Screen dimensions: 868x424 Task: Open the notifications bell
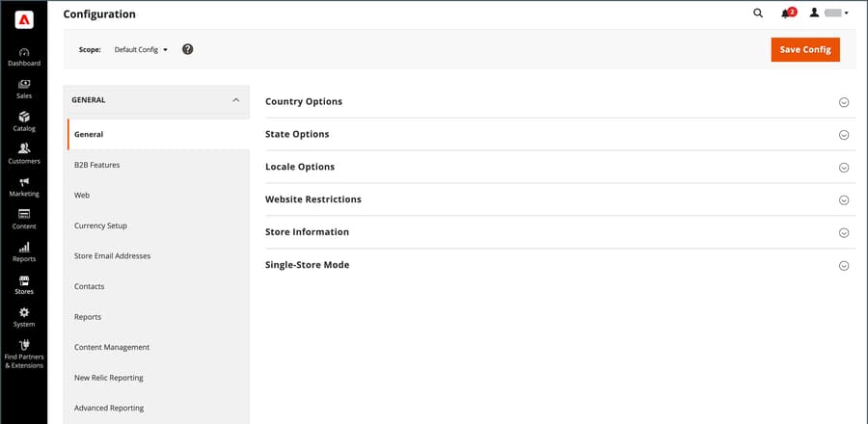pyautogui.click(x=786, y=13)
